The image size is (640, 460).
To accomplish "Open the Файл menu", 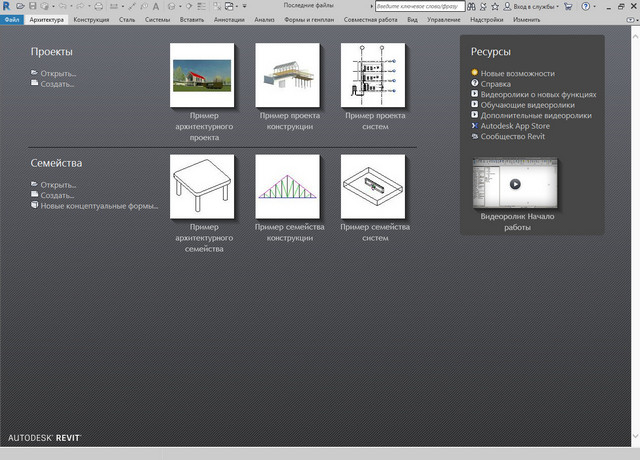I will coord(12,19).
